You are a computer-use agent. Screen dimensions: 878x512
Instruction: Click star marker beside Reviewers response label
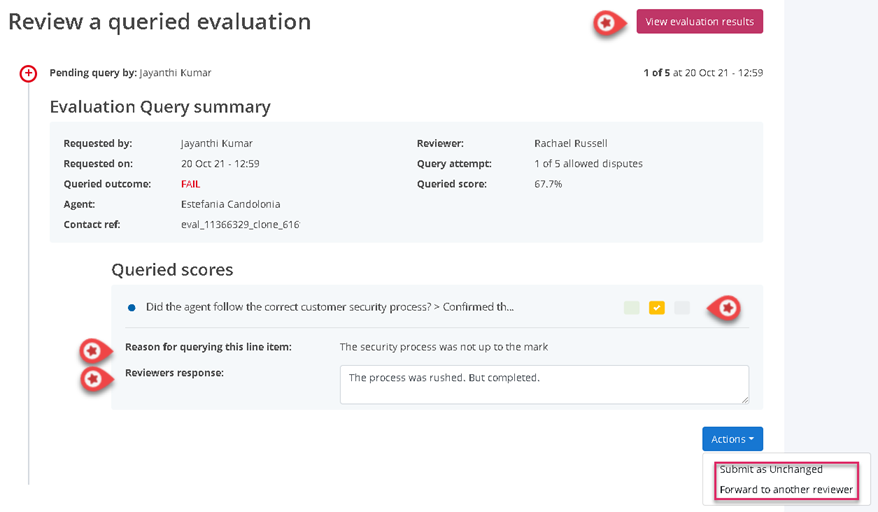tap(93, 379)
